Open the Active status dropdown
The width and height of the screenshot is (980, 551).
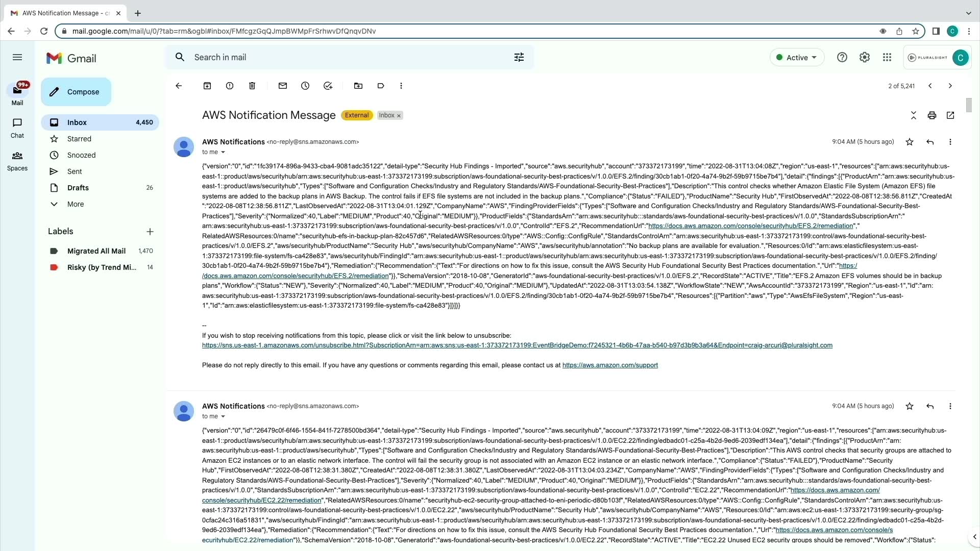pos(797,58)
